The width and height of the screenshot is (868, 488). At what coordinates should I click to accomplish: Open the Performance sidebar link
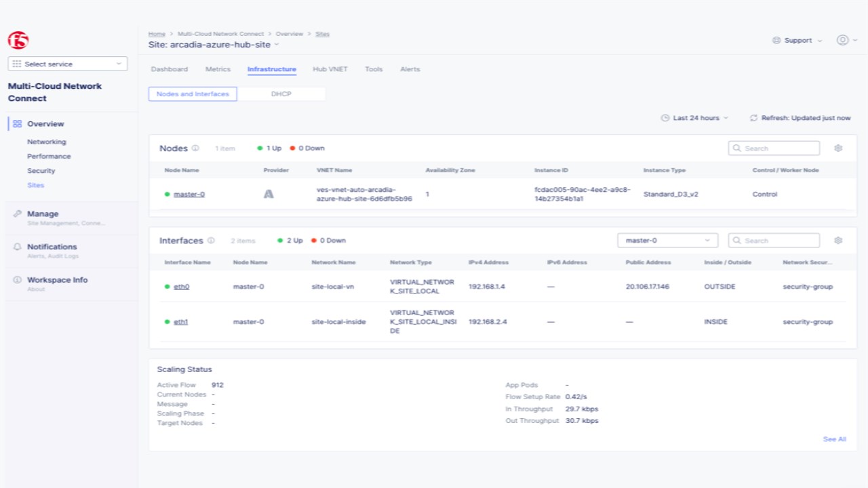click(49, 157)
